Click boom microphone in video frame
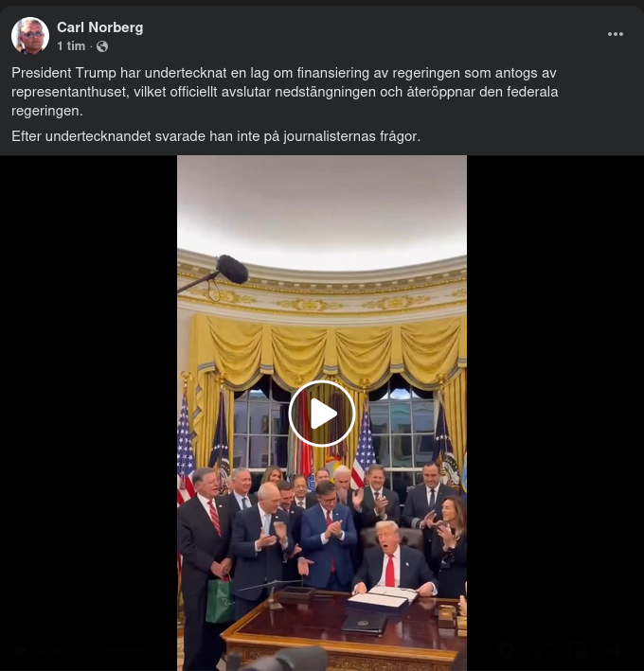The image size is (644, 671). tap(232, 269)
